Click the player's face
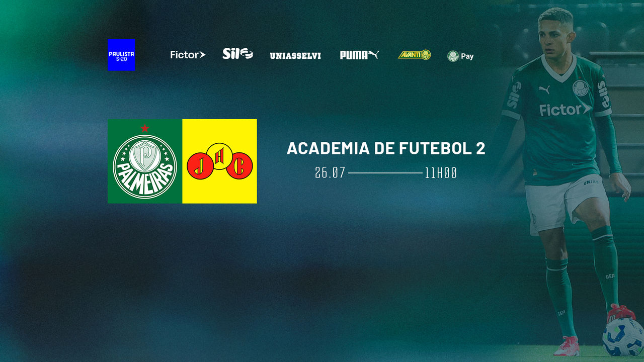The image size is (644, 362). 555,38
